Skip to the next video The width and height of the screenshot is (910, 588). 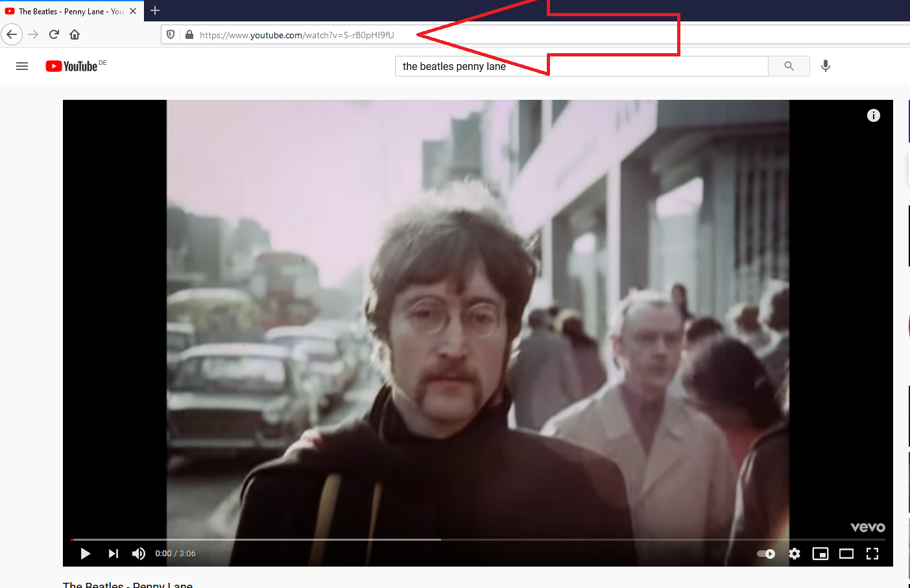(x=114, y=554)
